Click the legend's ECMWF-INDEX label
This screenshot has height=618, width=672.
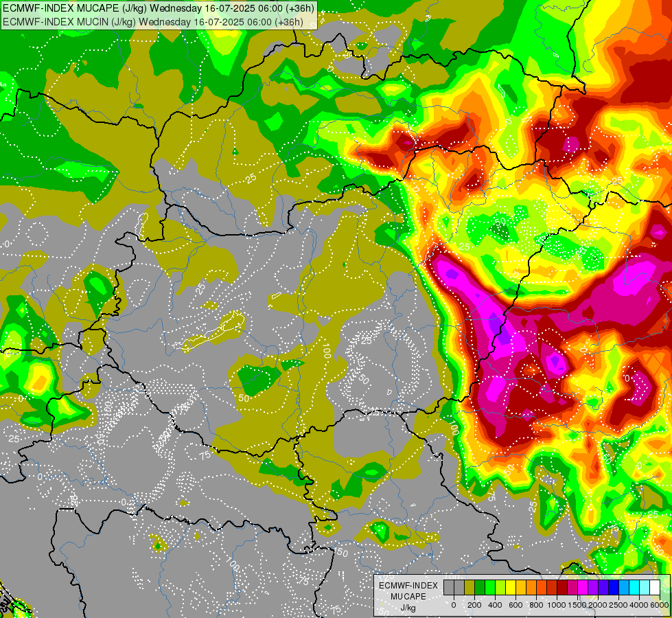(x=408, y=586)
